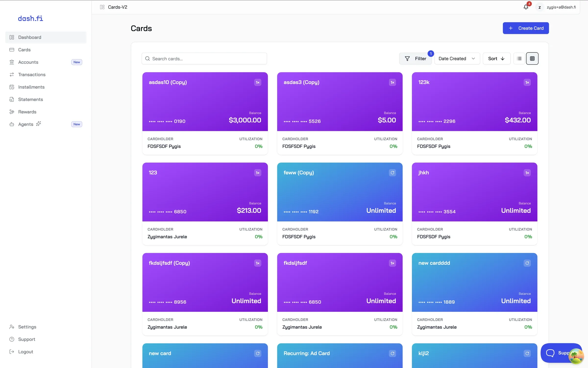This screenshot has width=588, height=368.
Task: Click Create Card button
Action: tap(526, 28)
